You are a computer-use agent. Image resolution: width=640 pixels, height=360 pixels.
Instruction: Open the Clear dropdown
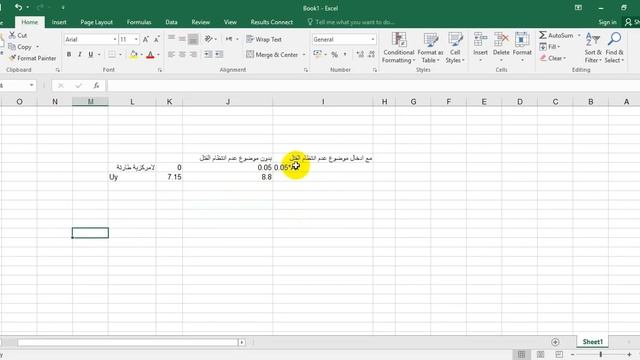point(553,58)
